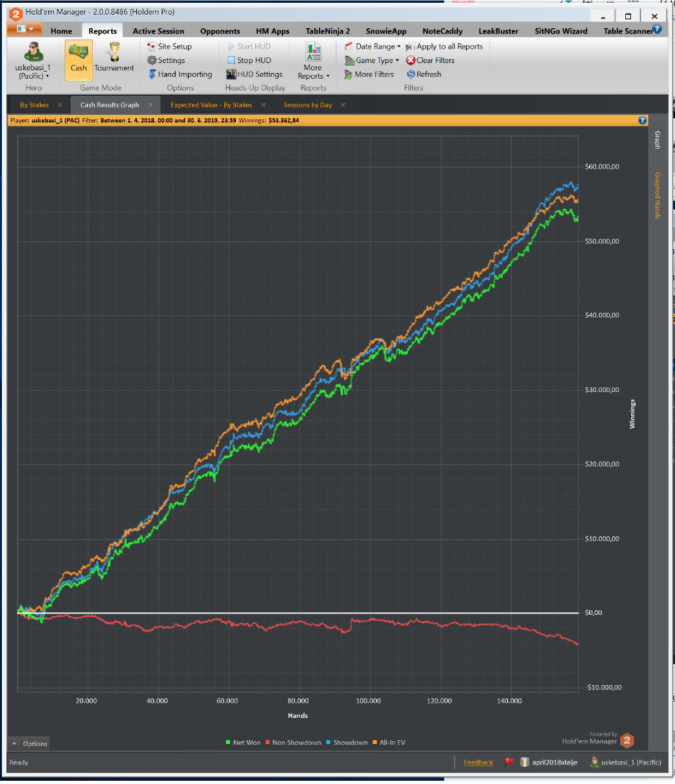This screenshot has height=784, width=675.
Task: Open the Settings gear option
Action: [166, 60]
